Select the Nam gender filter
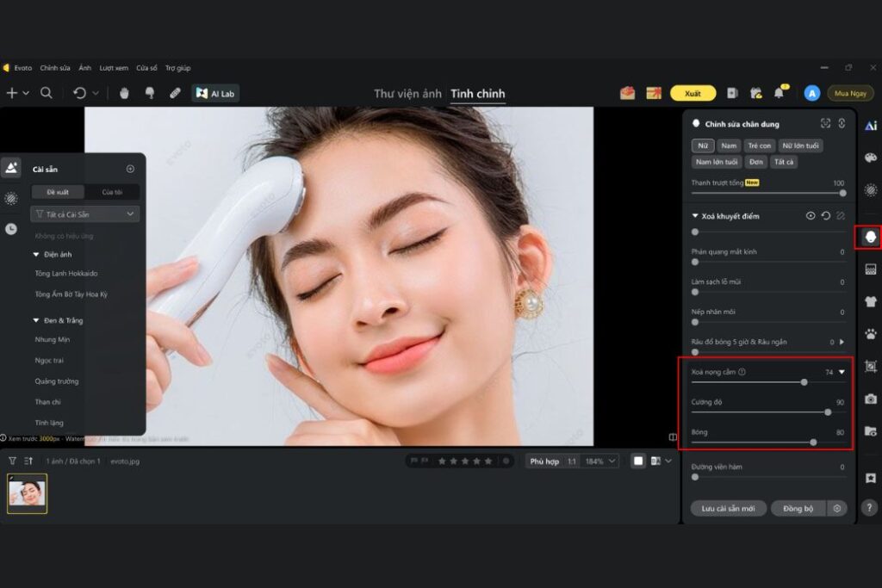 point(729,145)
